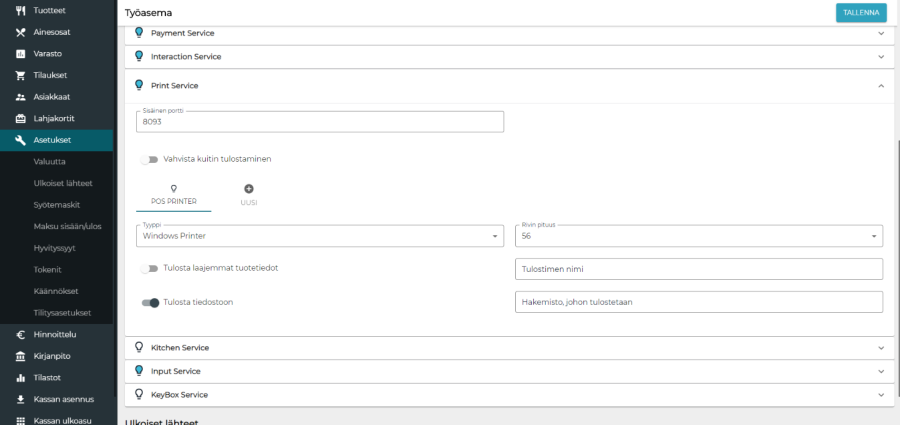Viewport: 900px width, 425px height.
Task: Collapse the Print Service section
Action: 880,86
